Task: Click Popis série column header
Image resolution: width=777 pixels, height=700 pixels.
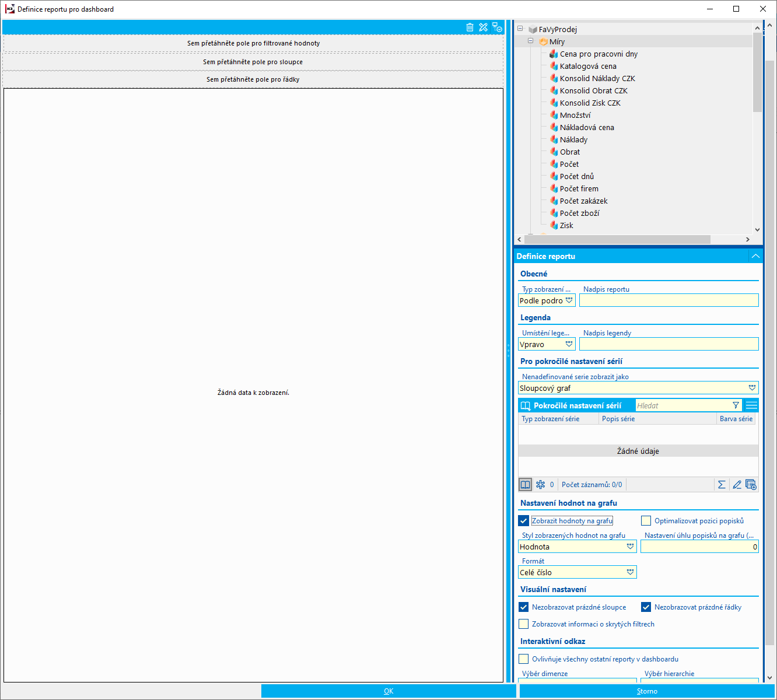Action: [x=657, y=419]
